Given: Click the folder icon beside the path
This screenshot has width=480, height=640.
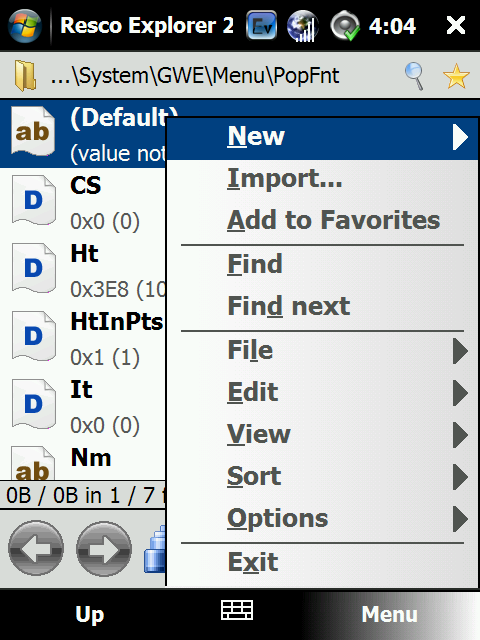Looking at the screenshot, I should [25, 75].
